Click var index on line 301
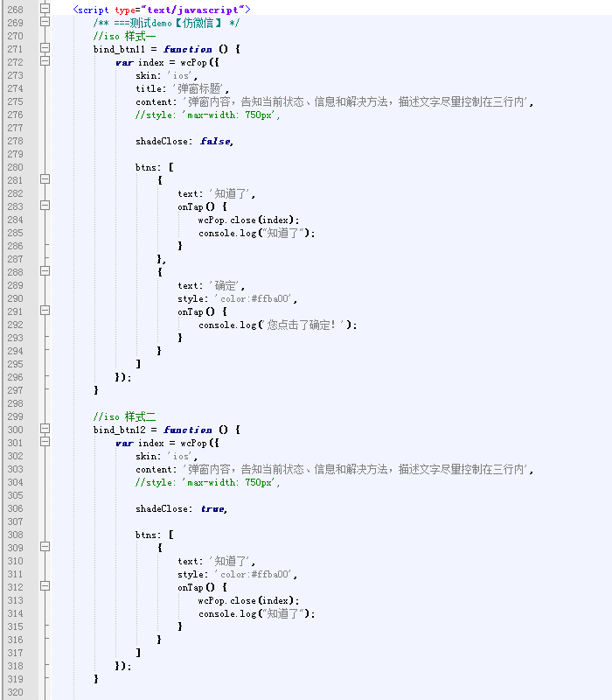This screenshot has height=700, width=612. point(140,444)
